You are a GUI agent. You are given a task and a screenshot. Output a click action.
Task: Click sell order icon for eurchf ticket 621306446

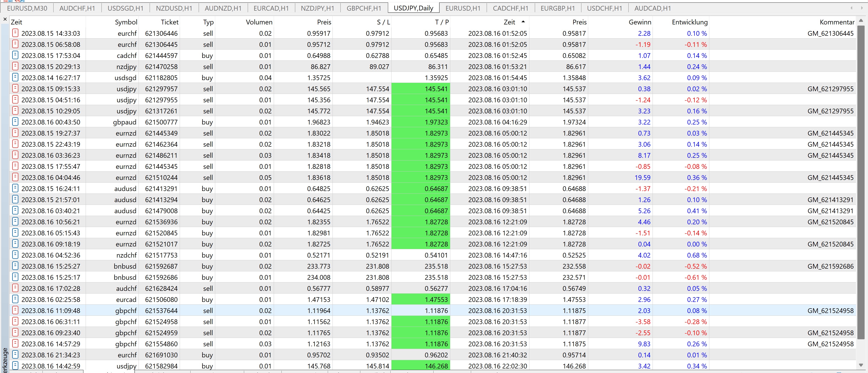(x=15, y=33)
